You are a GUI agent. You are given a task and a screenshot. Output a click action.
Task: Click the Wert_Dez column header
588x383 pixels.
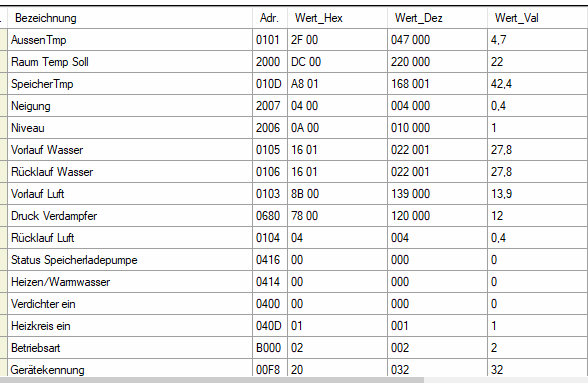point(438,18)
